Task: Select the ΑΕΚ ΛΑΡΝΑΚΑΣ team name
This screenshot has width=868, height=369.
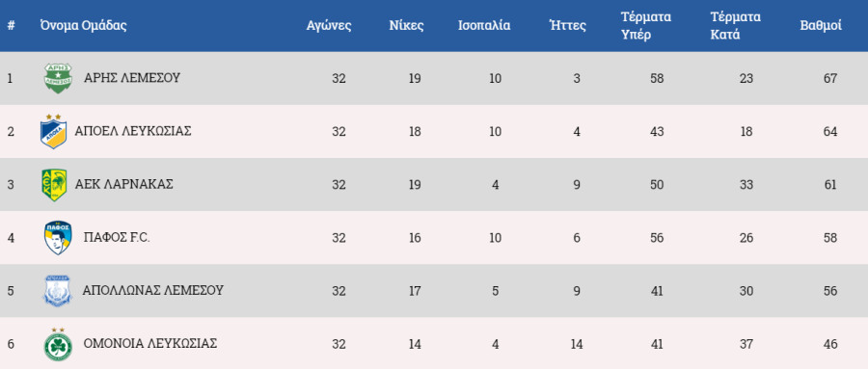Action: tap(124, 184)
